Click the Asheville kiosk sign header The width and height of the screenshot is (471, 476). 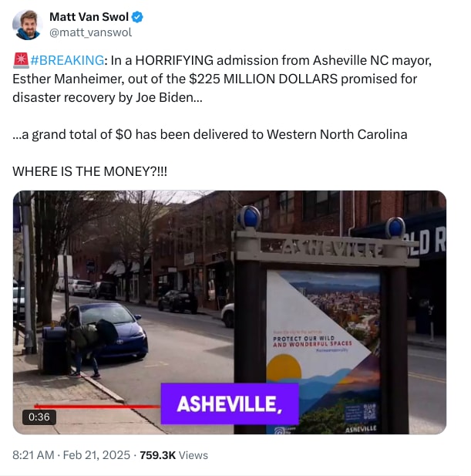click(x=325, y=249)
